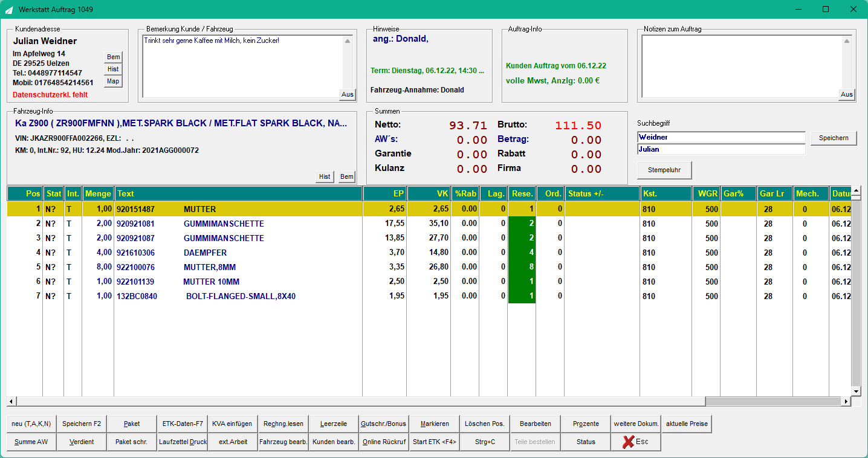Viewport: 868px width, 458px height.
Task: Click Aus under Bemerkung Kunde / Fahrzeug
Action: click(348, 94)
